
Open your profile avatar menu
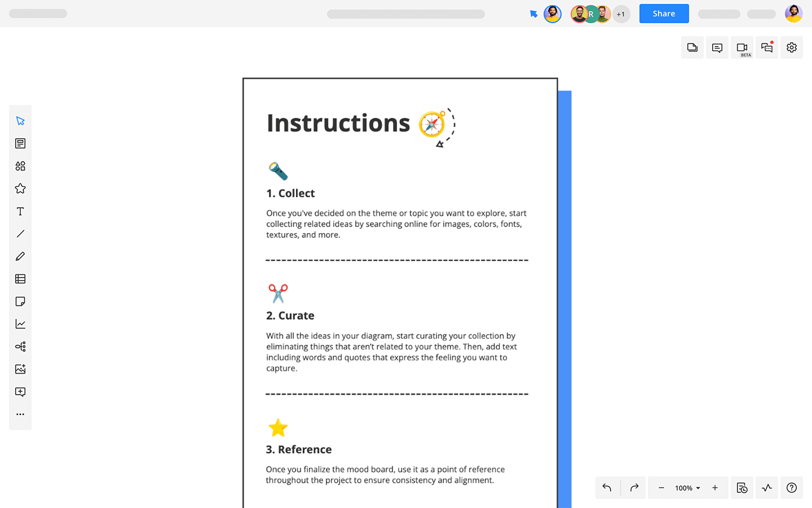(x=793, y=14)
